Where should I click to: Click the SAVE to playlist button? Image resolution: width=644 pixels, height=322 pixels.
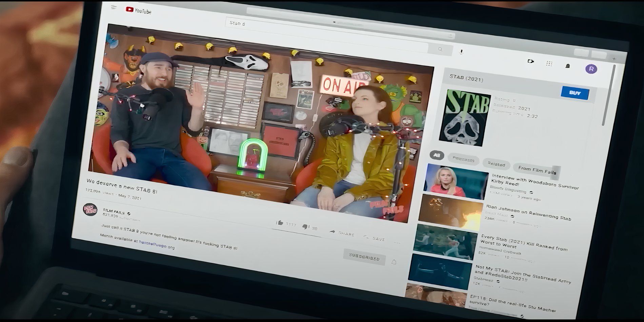pyautogui.click(x=374, y=238)
